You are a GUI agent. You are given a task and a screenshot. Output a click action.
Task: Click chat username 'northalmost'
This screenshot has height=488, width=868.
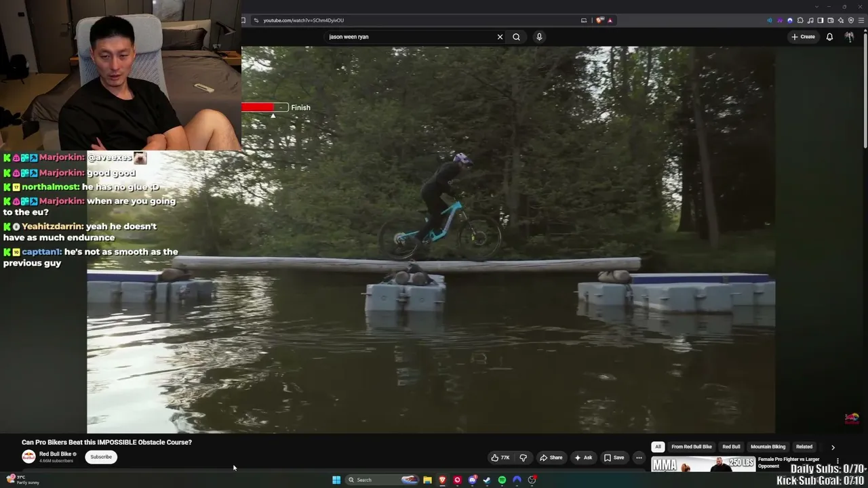51,187
